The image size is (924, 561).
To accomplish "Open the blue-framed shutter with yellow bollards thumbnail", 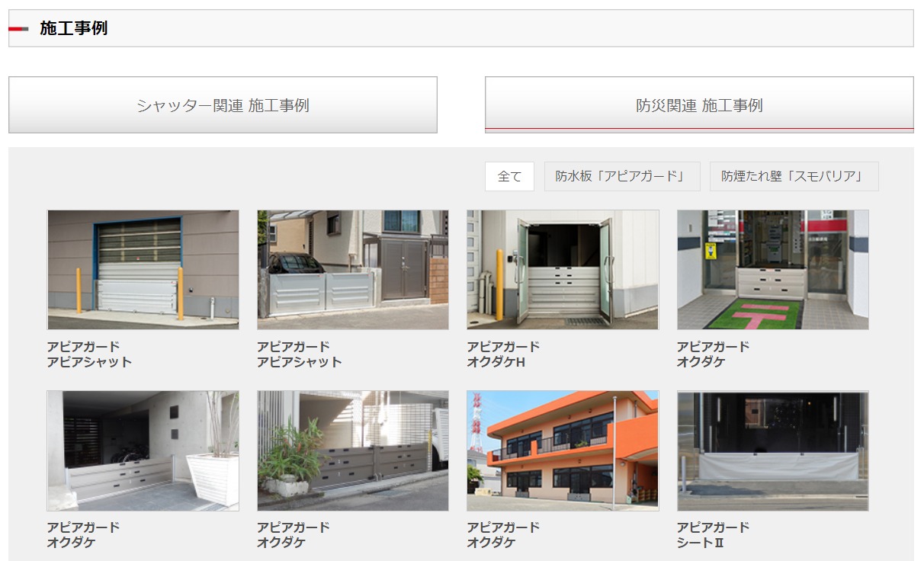I will tap(143, 270).
